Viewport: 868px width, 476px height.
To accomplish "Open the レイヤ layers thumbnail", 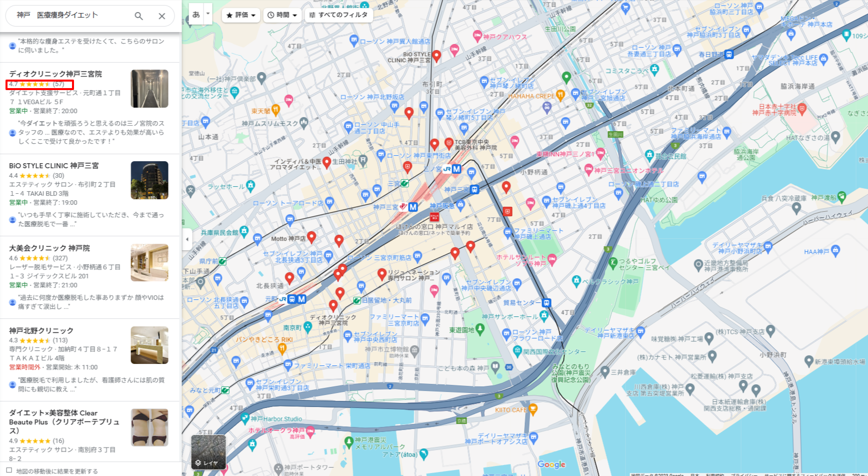I will pyautogui.click(x=208, y=452).
